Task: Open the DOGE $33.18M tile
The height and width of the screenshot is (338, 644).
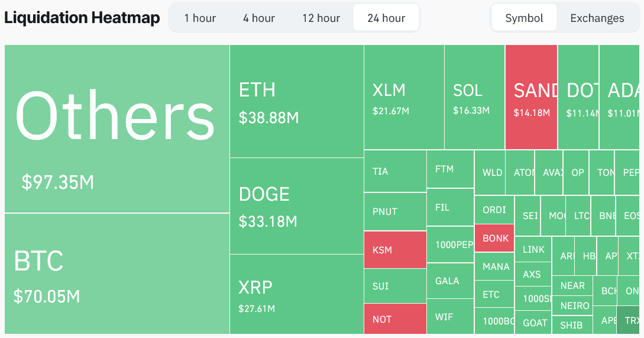Action: coord(296,206)
